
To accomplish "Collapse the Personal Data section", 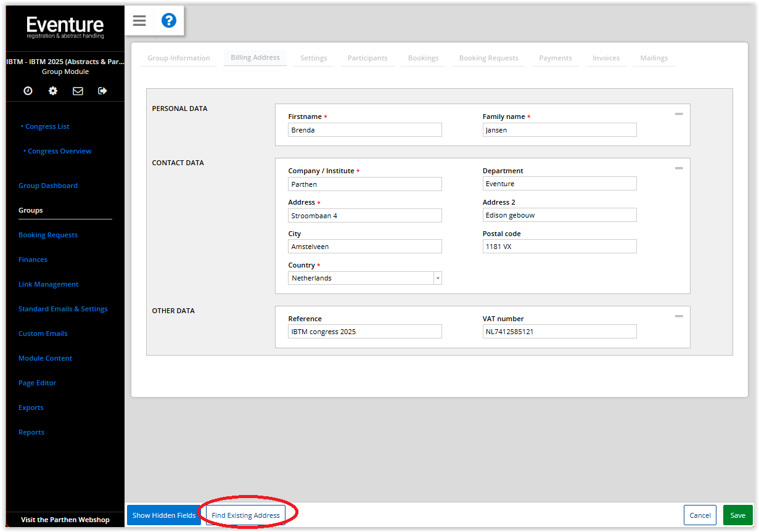I will tap(679, 114).
